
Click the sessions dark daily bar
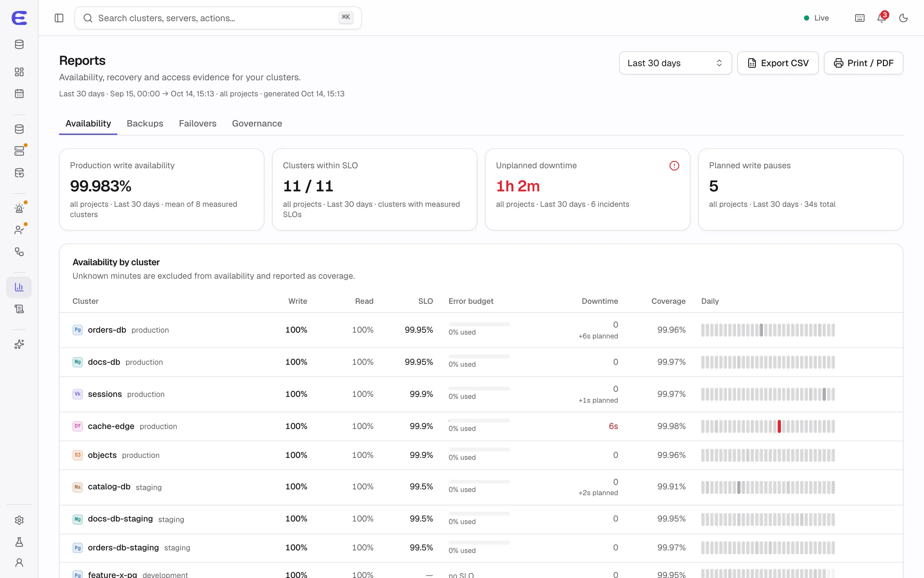824,394
